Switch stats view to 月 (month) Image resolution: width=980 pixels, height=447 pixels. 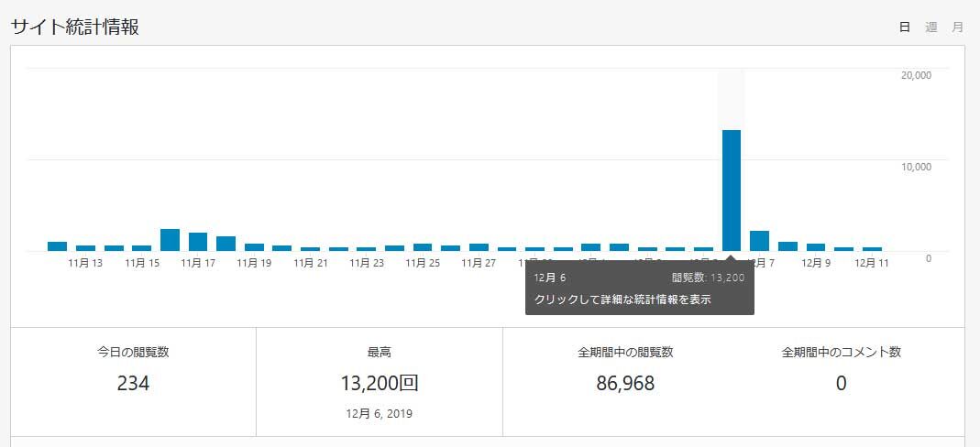(x=957, y=27)
